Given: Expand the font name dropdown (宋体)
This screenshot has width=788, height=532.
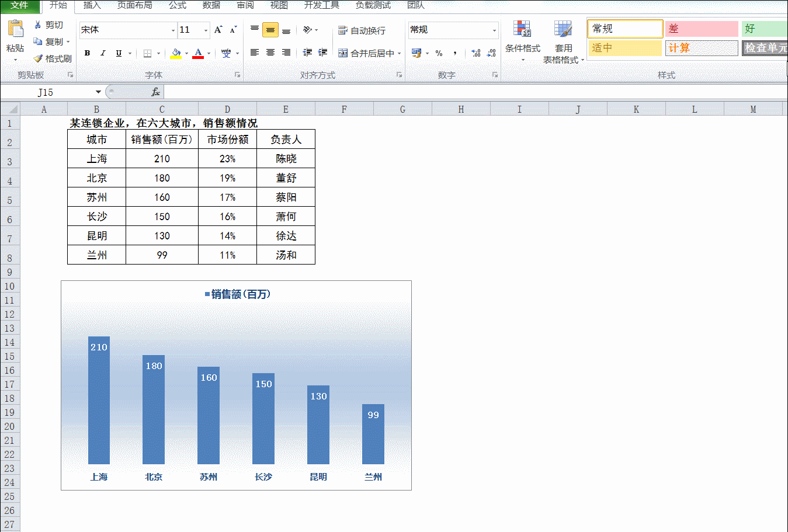Looking at the screenshot, I should [x=173, y=30].
